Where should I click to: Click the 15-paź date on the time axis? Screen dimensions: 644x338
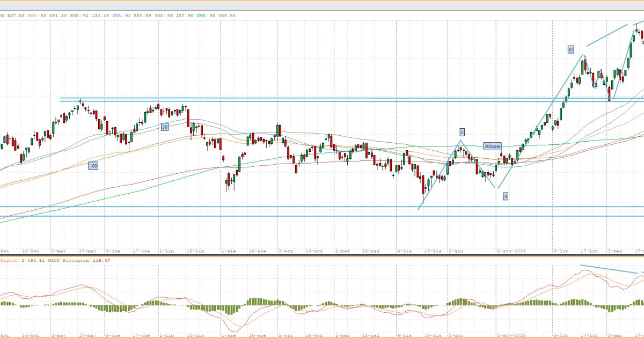point(371,251)
